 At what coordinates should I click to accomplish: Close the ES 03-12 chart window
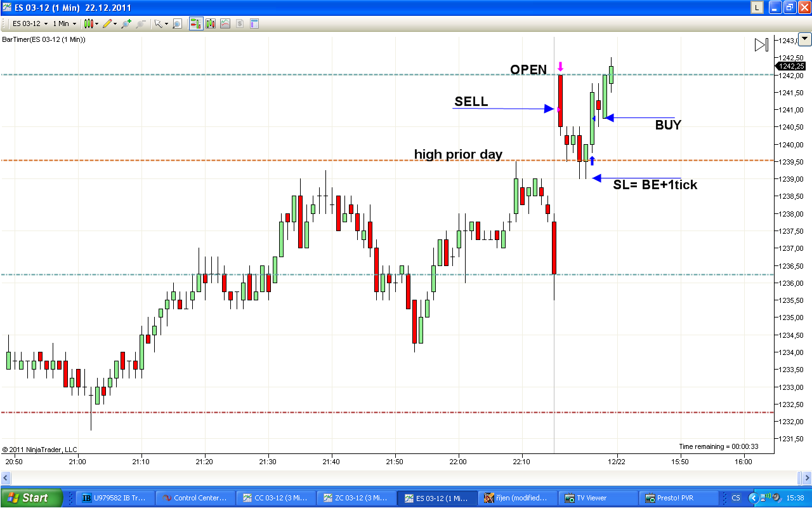pyautogui.click(x=804, y=7)
